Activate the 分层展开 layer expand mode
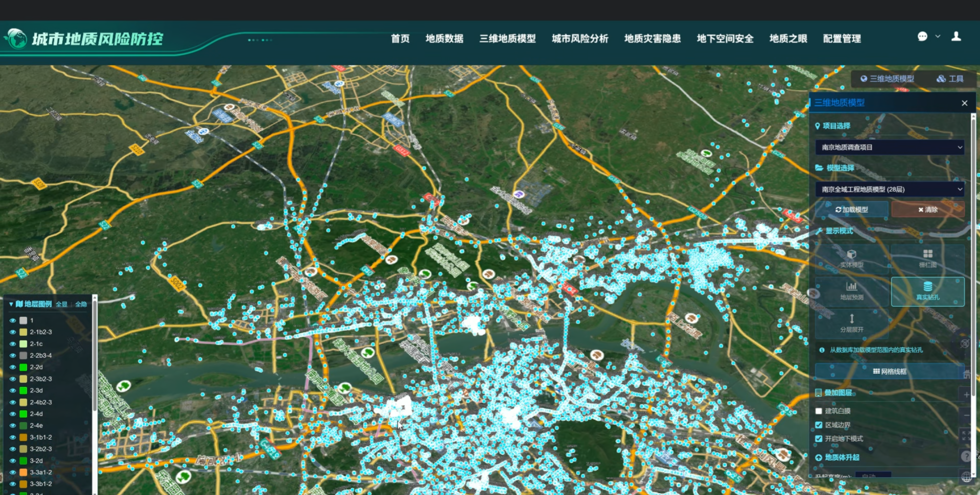This screenshot has height=495, width=980. click(851, 323)
